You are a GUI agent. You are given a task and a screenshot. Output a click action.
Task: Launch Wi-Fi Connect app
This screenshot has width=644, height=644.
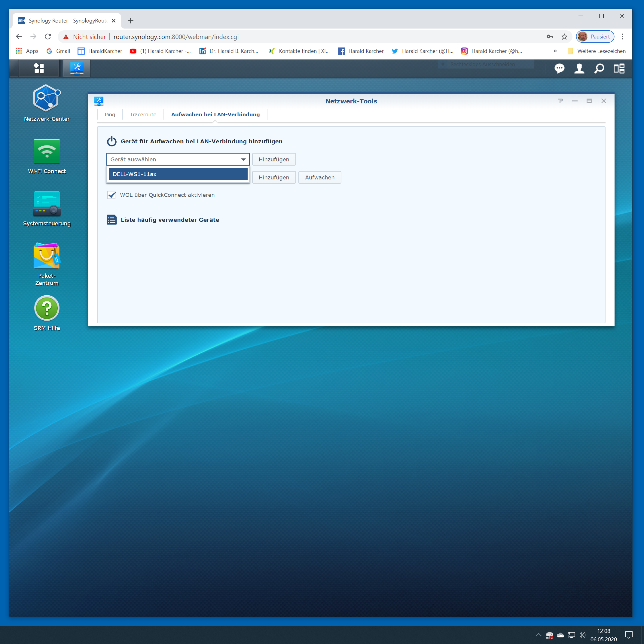(47, 151)
